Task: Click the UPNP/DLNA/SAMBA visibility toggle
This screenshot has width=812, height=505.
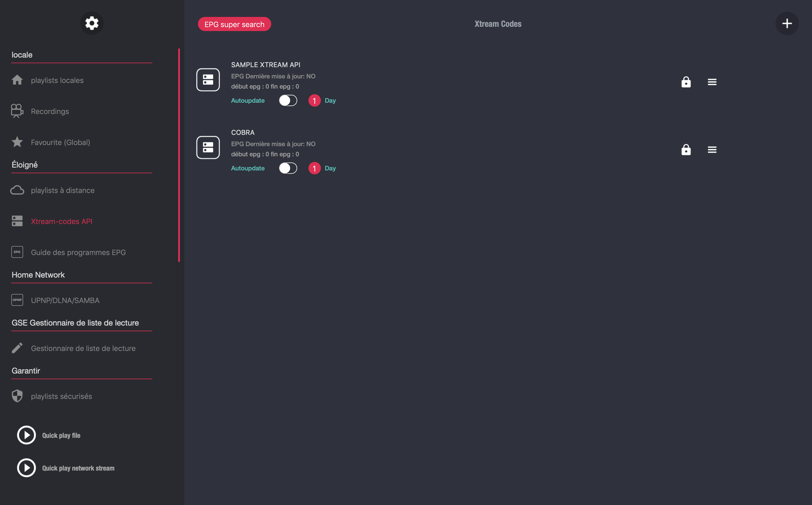Action: [65, 300]
